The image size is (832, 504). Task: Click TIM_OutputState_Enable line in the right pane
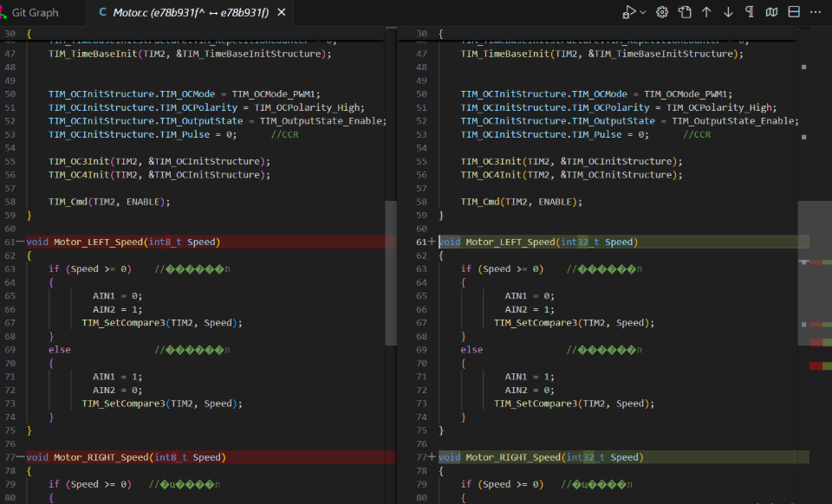tap(630, 121)
